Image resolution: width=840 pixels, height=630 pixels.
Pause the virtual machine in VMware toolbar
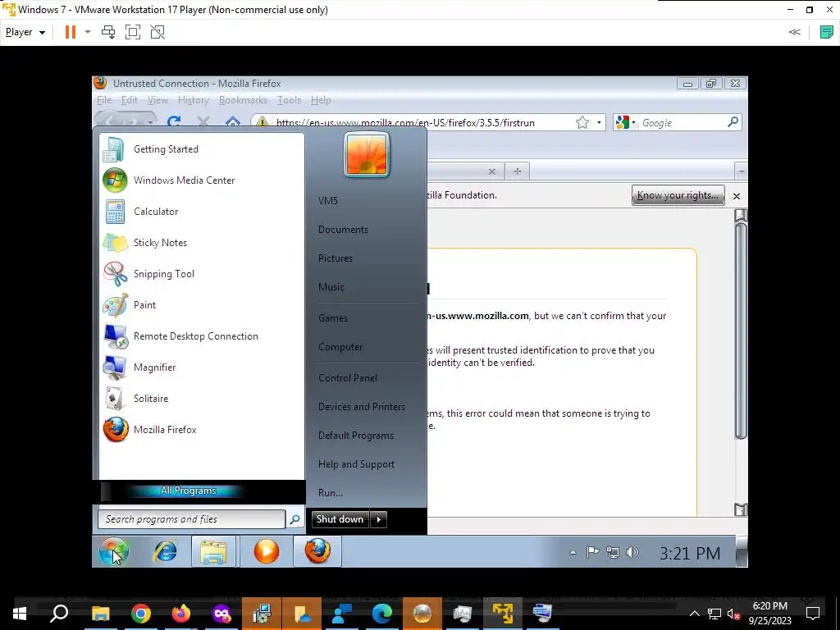click(x=71, y=32)
